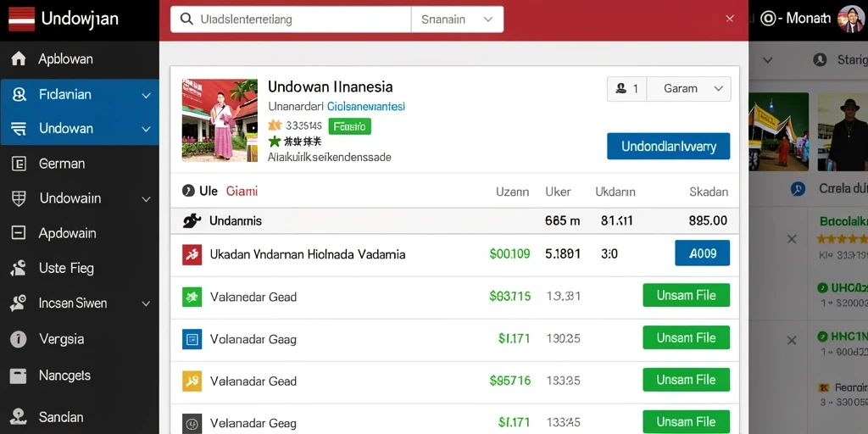868x434 pixels.
Task: Open the Ciolsanewantesl link
Action: point(366,106)
